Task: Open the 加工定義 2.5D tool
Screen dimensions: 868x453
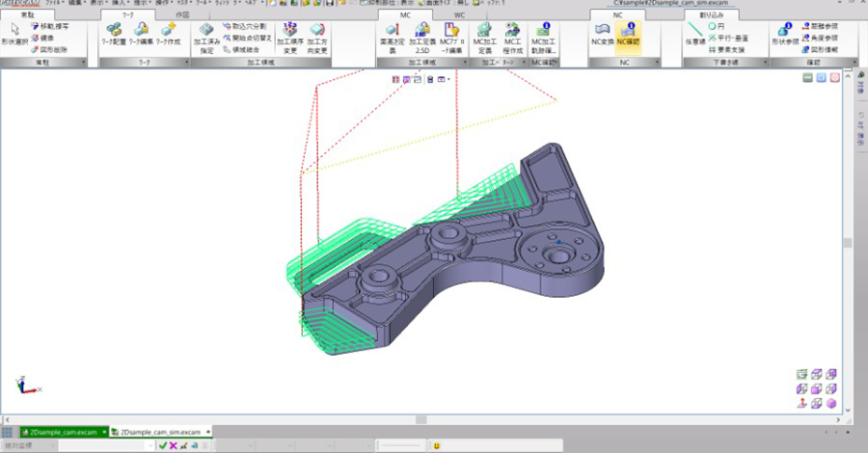Action: click(421, 39)
